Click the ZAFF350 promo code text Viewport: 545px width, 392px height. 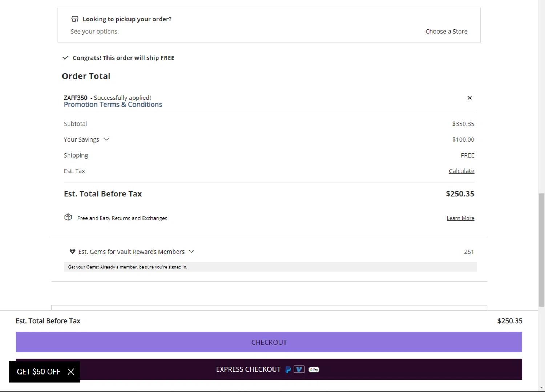76,98
